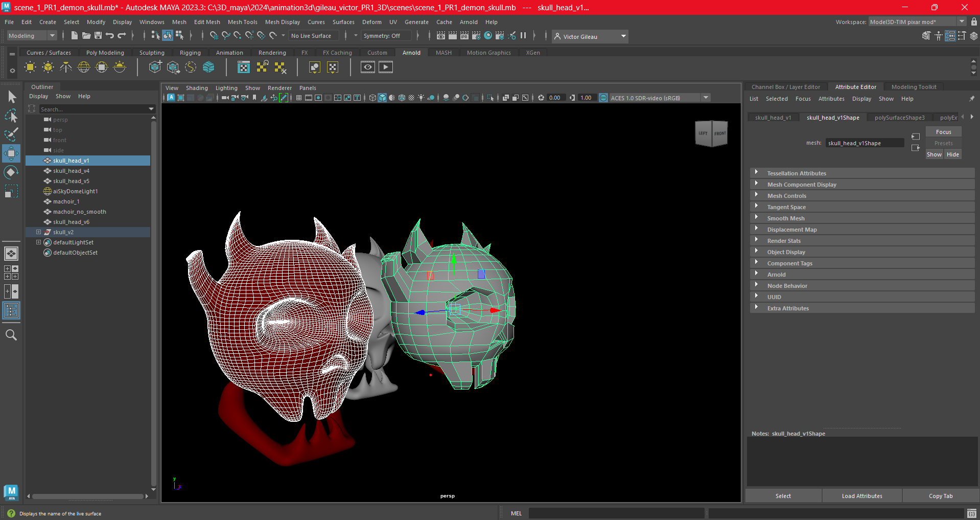Viewport: 980px width, 520px height.
Task: Click the Outliner horizontal scrollbar
Action: tap(87, 496)
